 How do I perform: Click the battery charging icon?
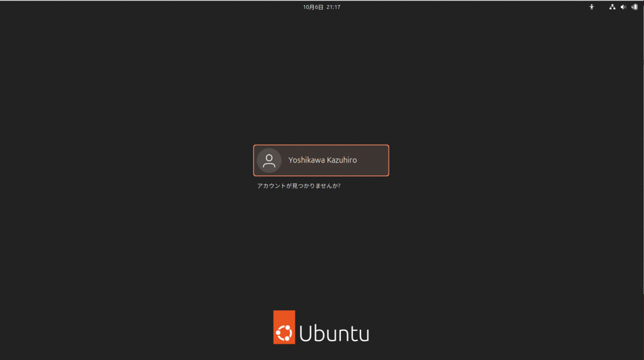(635, 7)
